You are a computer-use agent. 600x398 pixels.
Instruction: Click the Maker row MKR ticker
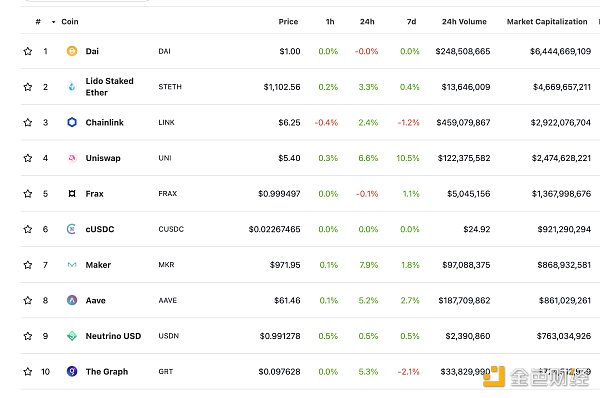coord(166,265)
